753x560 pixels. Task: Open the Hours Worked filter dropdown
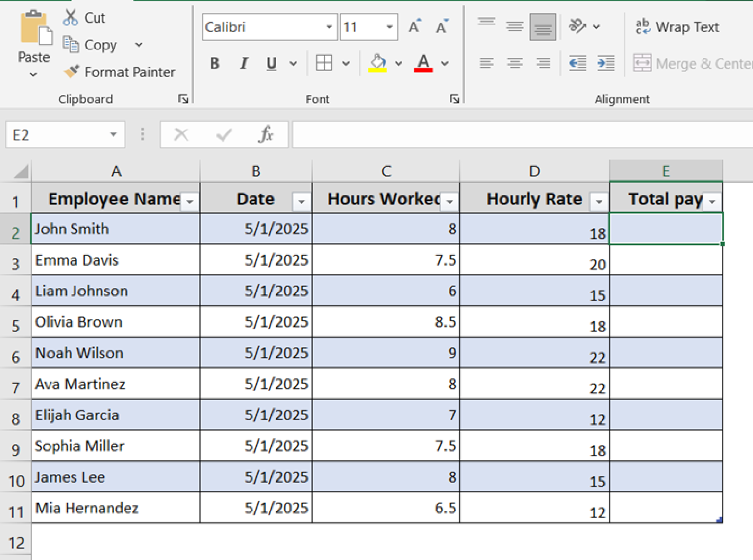(x=449, y=201)
